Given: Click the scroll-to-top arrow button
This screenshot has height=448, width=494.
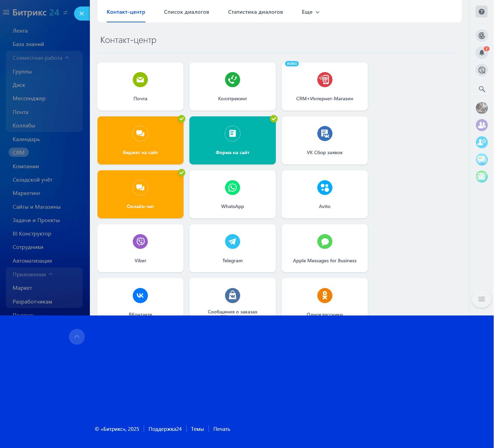Looking at the screenshot, I should pos(77,337).
